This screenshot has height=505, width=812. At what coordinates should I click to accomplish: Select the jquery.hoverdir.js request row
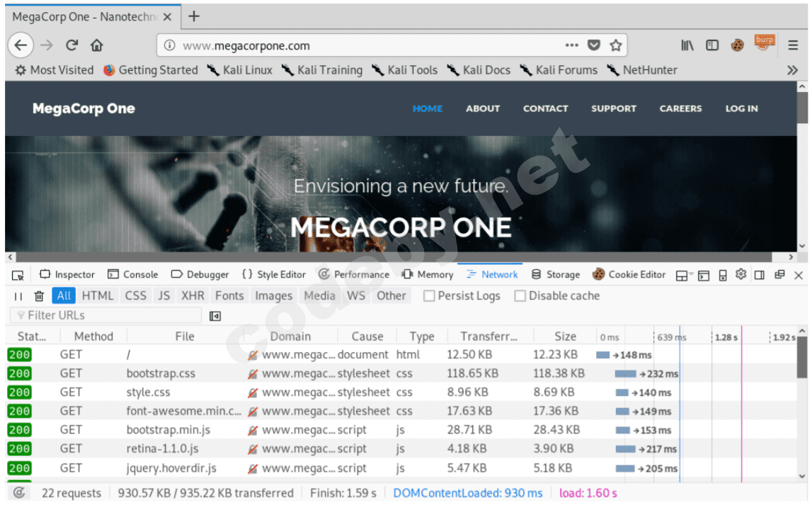401,468
